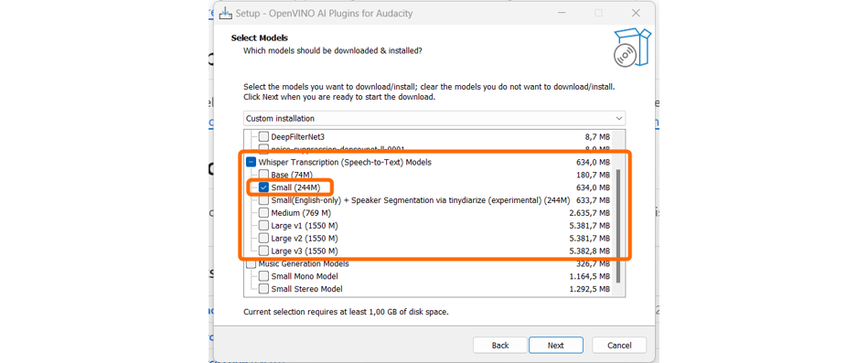Minimize the Setup window
Viewport: 868px width, 363px height.
click(x=563, y=13)
